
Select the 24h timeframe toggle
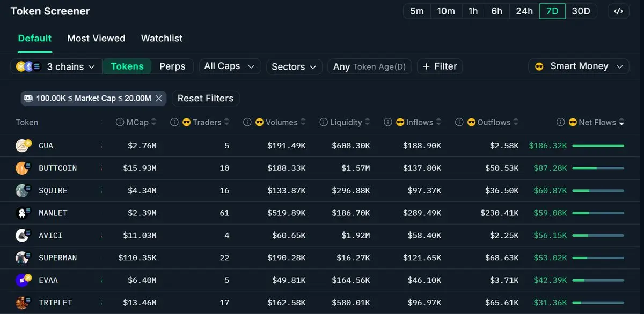[524, 11]
